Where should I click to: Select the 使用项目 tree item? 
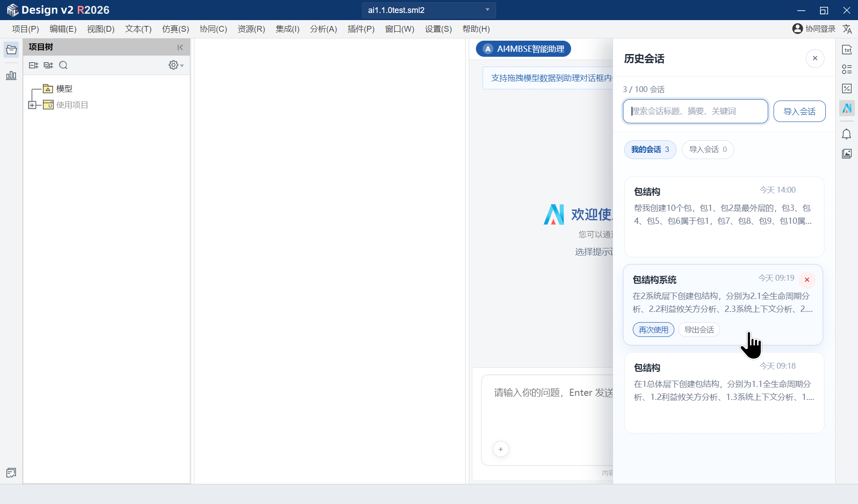(x=72, y=105)
